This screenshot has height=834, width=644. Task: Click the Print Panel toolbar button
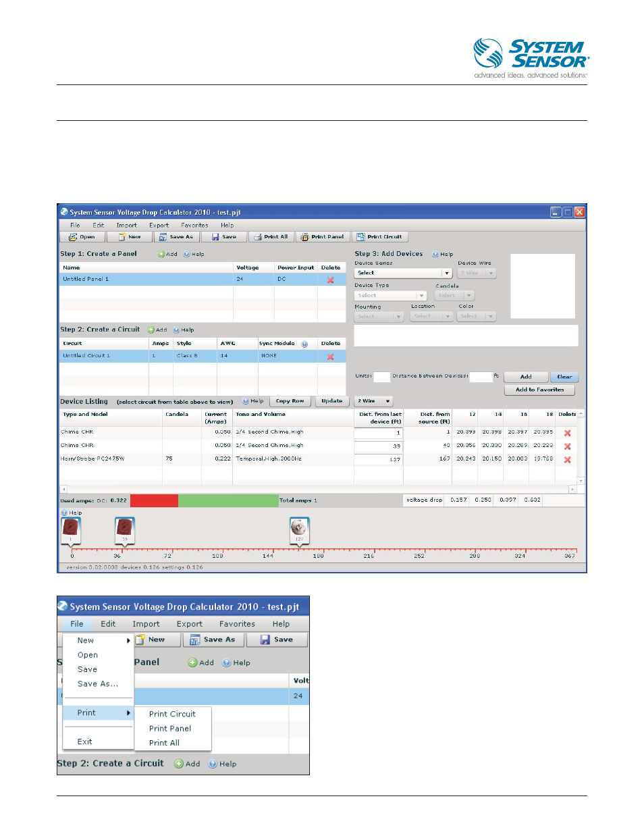pos(323,237)
